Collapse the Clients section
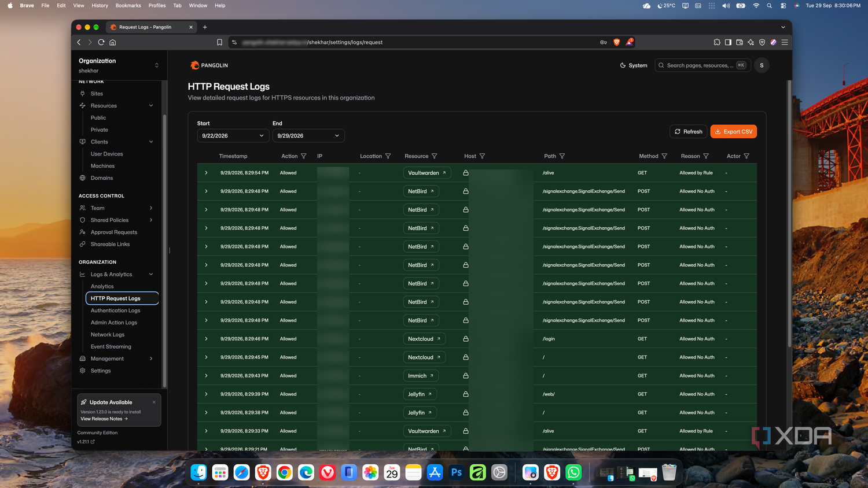The height and width of the screenshot is (488, 868). [x=151, y=142]
